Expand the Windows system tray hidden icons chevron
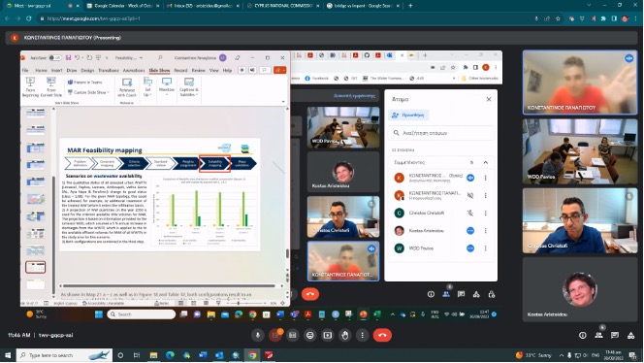644x363 pixels. 561,355
